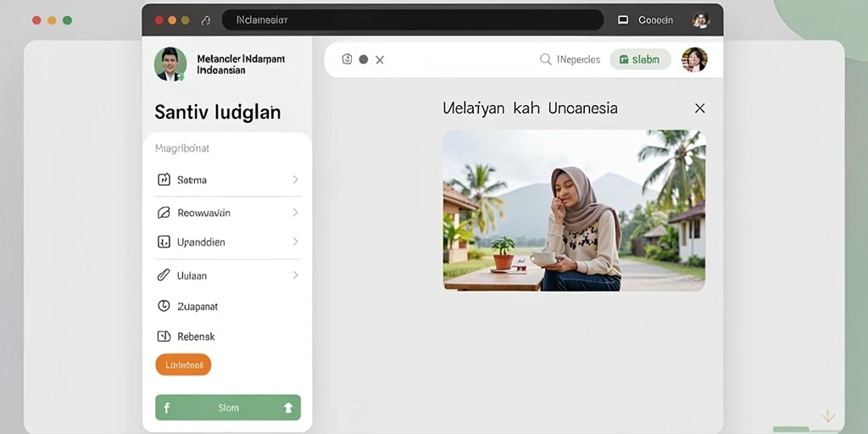Open the user avatar next to Slabm
The image size is (868, 434).
pyautogui.click(x=694, y=59)
